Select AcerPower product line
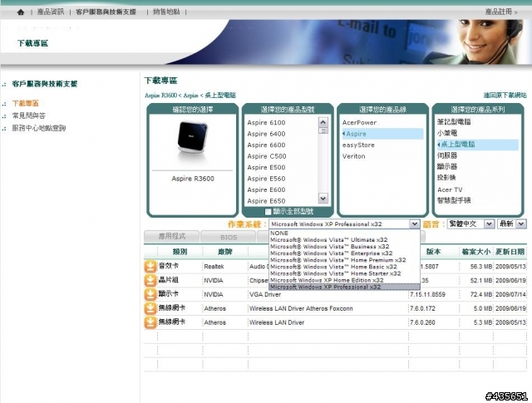The height and width of the screenshot is (403, 532). tap(359, 123)
